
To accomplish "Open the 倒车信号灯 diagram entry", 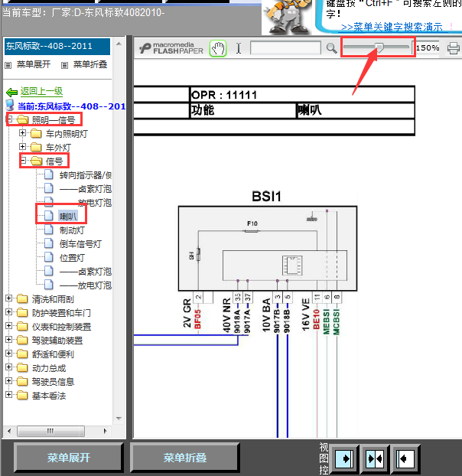I will click(x=80, y=244).
